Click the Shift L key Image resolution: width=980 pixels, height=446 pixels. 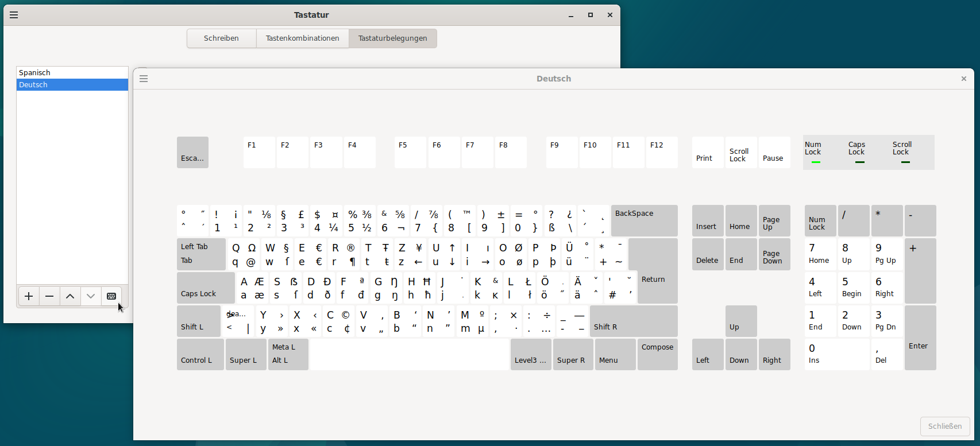[199, 321]
